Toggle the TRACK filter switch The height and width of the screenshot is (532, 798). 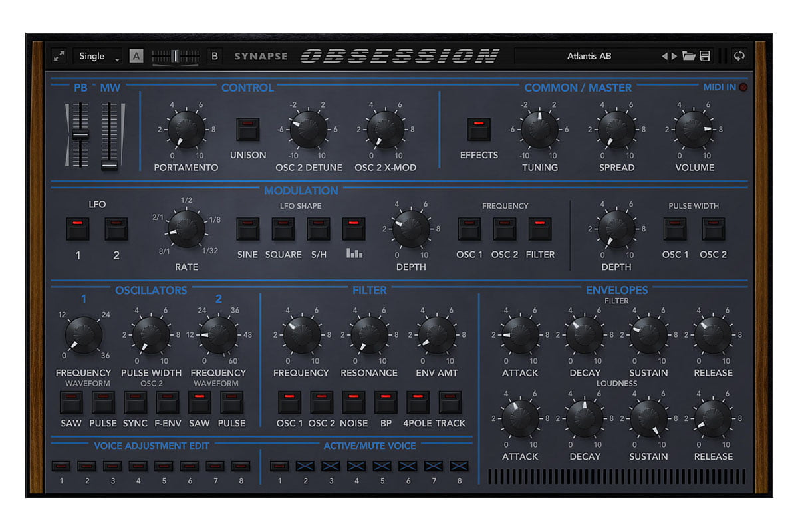tap(450, 402)
